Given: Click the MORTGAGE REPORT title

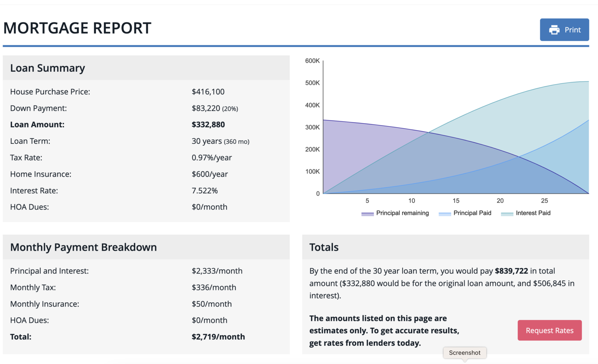Looking at the screenshot, I should pos(77,28).
